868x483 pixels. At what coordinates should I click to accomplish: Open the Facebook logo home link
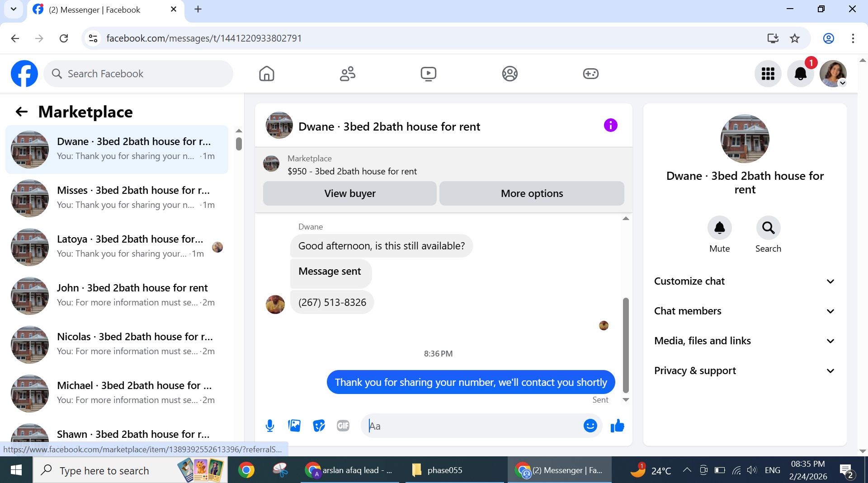pos(24,74)
